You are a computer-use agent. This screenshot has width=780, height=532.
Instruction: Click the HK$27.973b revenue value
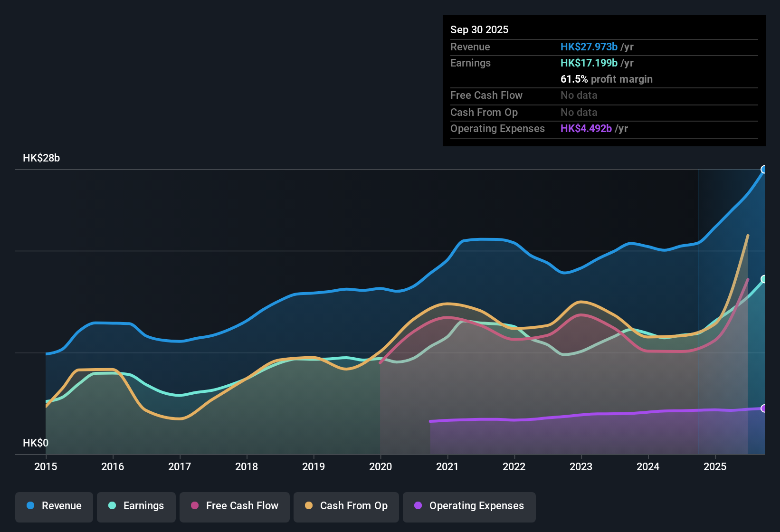tap(589, 47)
